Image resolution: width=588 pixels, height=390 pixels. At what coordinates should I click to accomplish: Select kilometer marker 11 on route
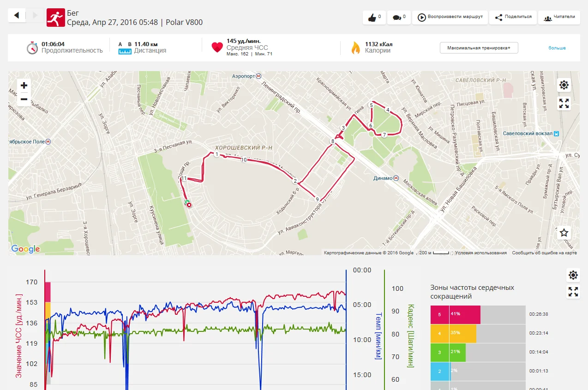coord(184,178)
